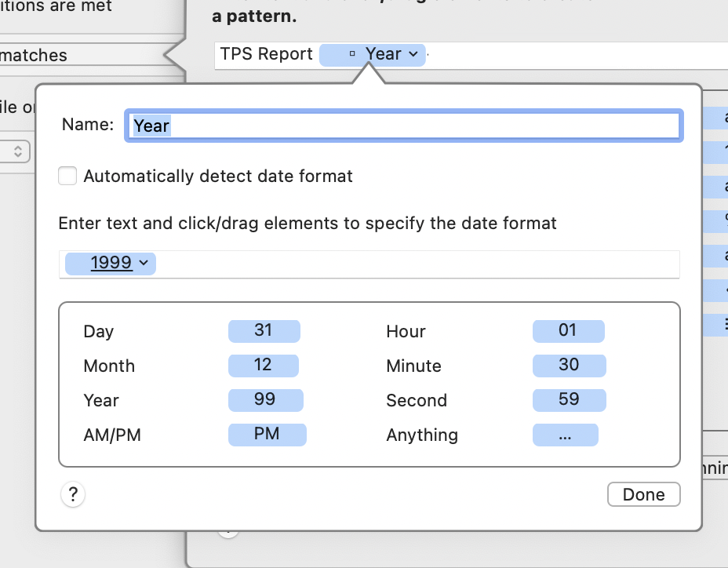This screenshot has height=568, width=728.
Task: Click the Second label
Action: coord(417,400)
